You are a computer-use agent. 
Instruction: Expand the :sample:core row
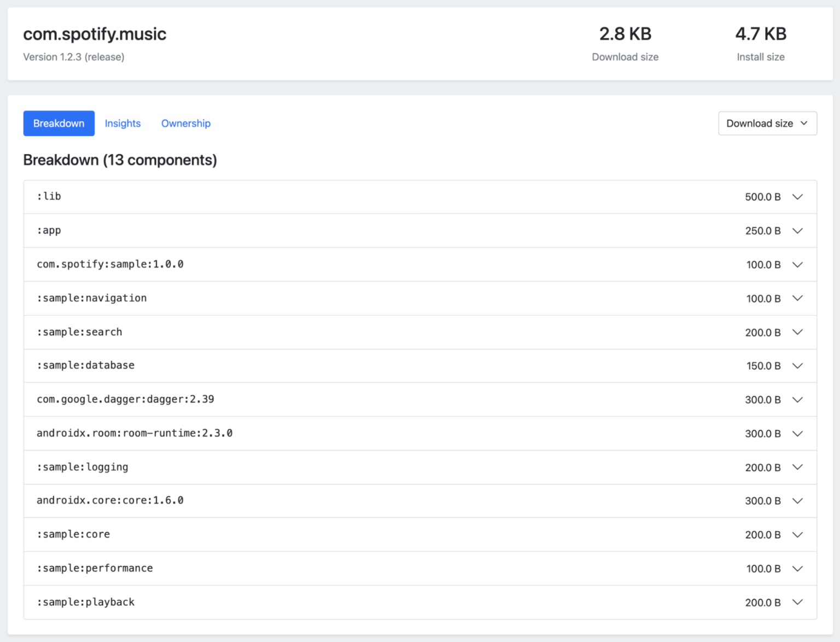(x=797, y=535)
